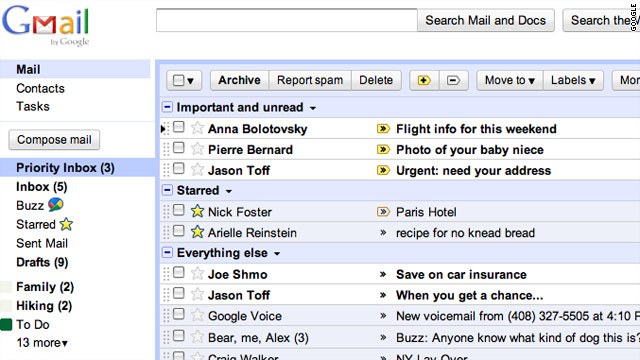Open Inbox (5)
The image size is (640, 360).
(x=42, y=187)
